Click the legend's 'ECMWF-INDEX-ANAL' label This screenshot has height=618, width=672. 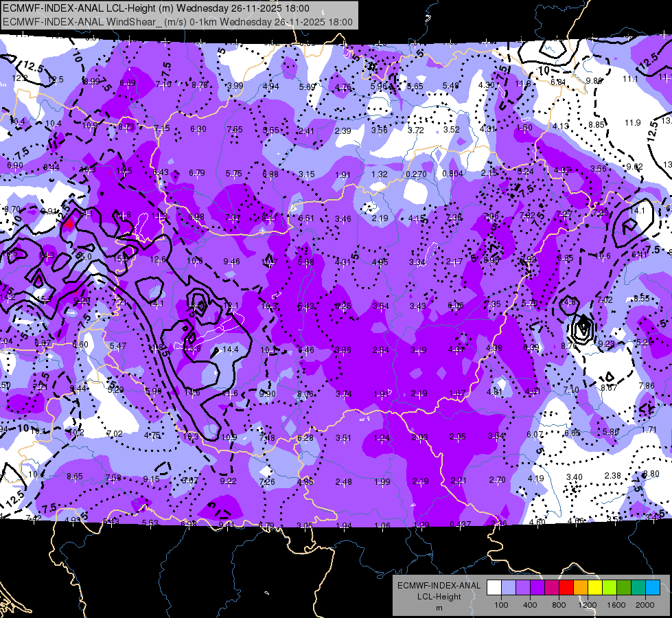[x=439, y=586]
